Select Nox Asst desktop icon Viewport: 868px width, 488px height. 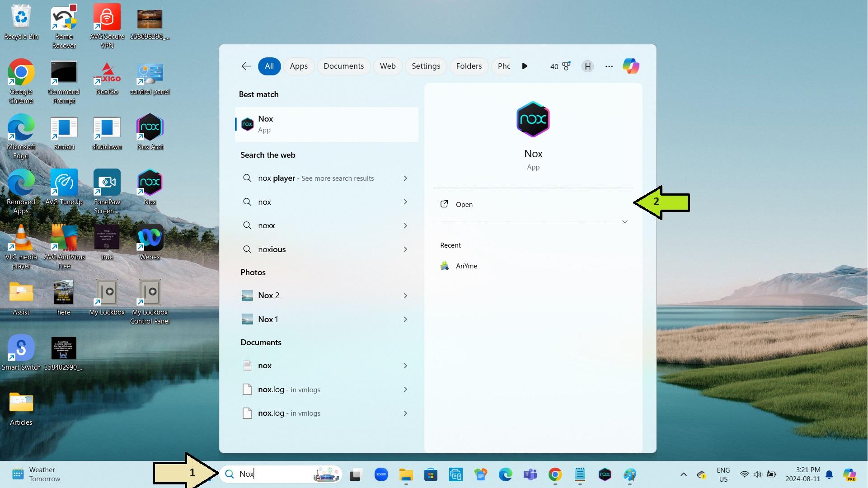tap(150, 132)
